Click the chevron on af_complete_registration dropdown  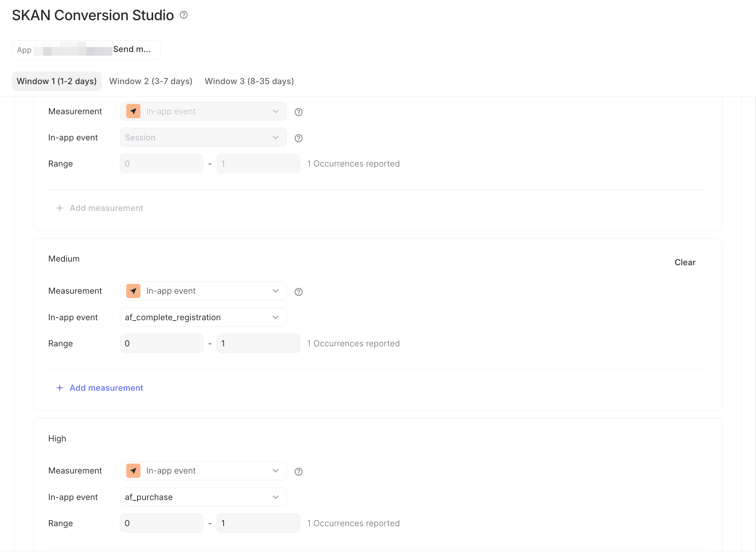(276, 318)
